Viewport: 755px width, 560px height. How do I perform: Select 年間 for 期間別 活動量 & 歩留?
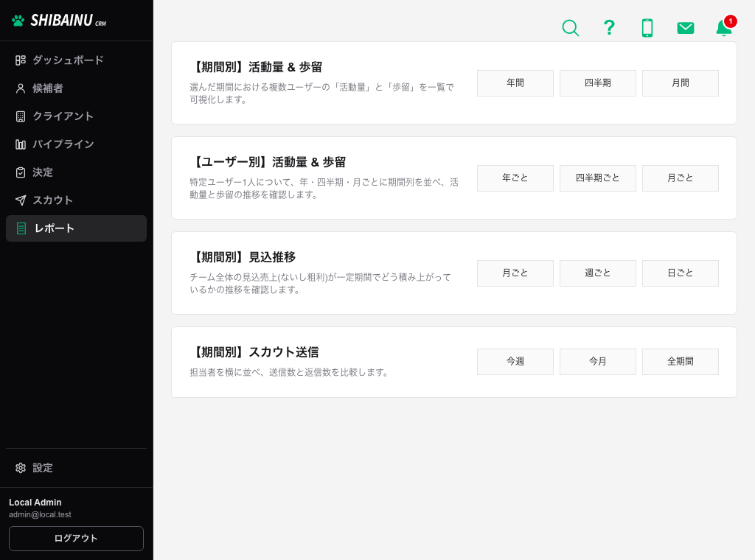[x=515, y=83]
